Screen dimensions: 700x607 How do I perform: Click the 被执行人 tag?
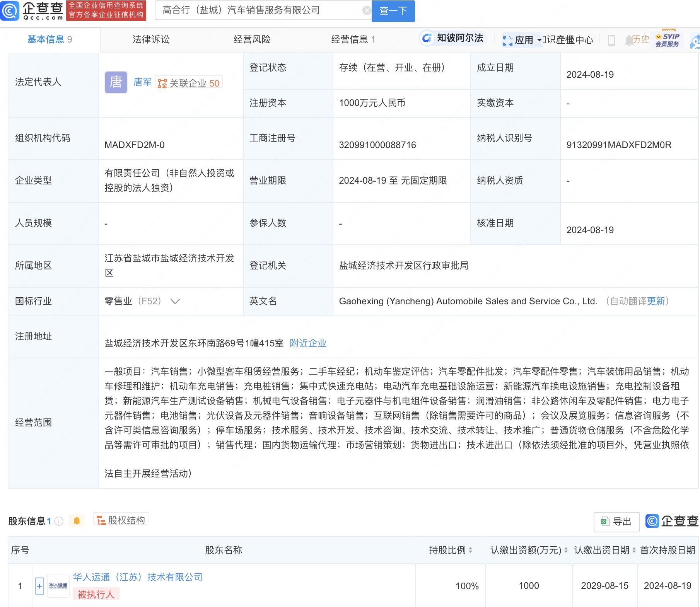96,594
